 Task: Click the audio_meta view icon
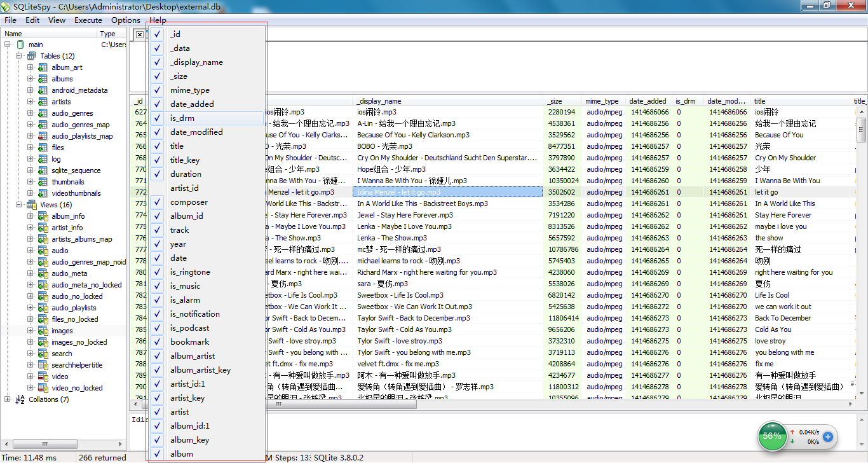click(x=43, y=273)
